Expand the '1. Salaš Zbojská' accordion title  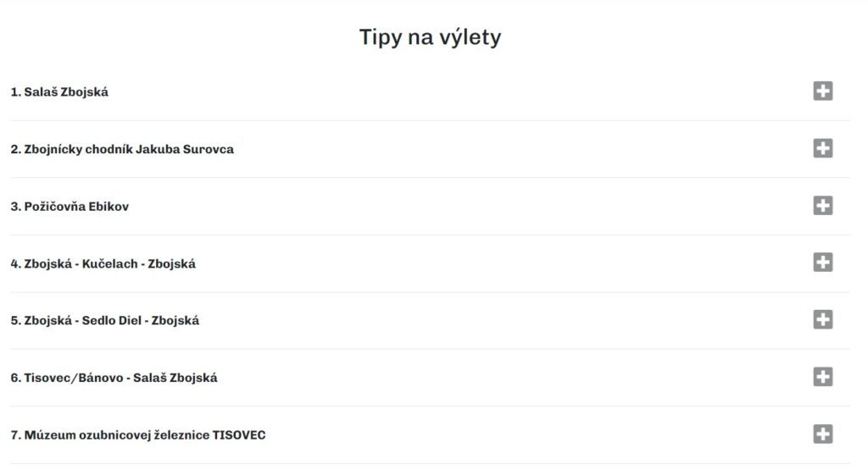click(x=59, y=92)
